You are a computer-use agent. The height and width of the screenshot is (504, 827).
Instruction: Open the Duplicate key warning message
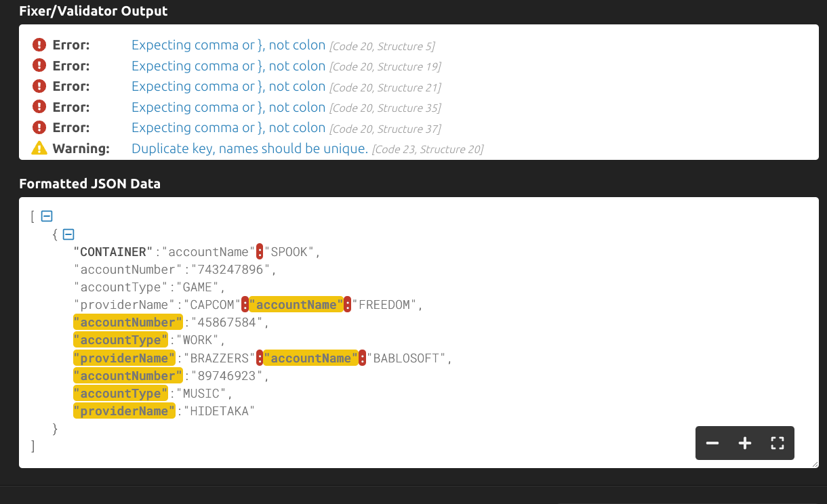[249, 148]
